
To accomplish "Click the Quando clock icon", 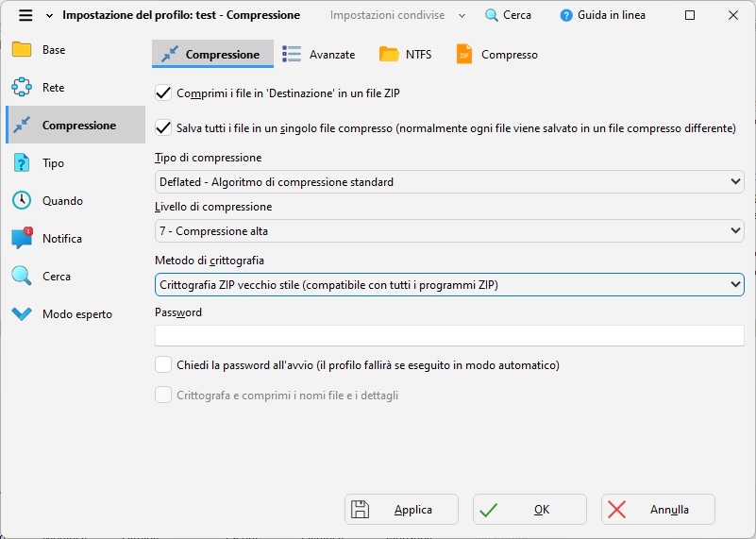I will (x=22, y=200).
